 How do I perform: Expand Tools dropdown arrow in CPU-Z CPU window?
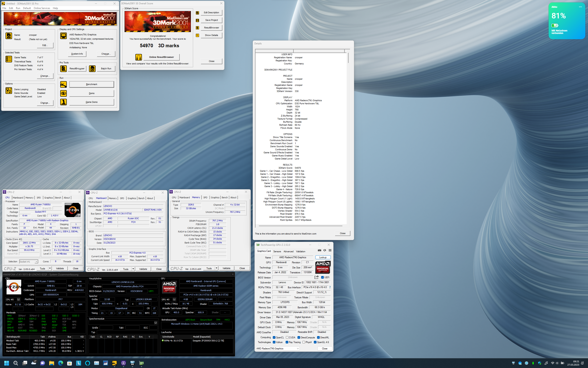(50, 268)
